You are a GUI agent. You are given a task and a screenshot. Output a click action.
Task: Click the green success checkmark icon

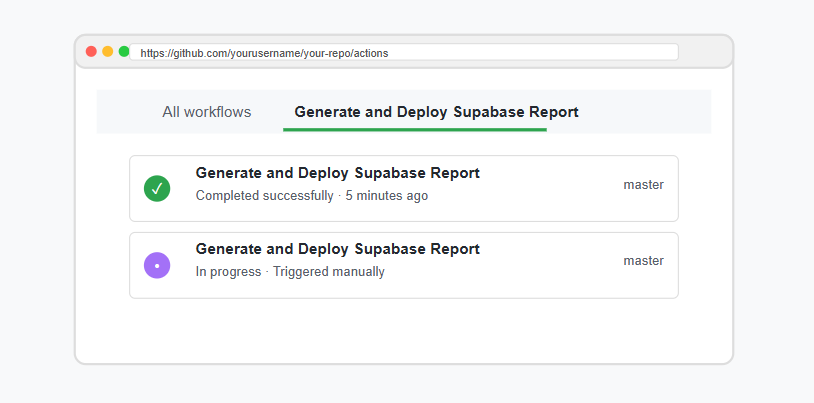(157, 189)
